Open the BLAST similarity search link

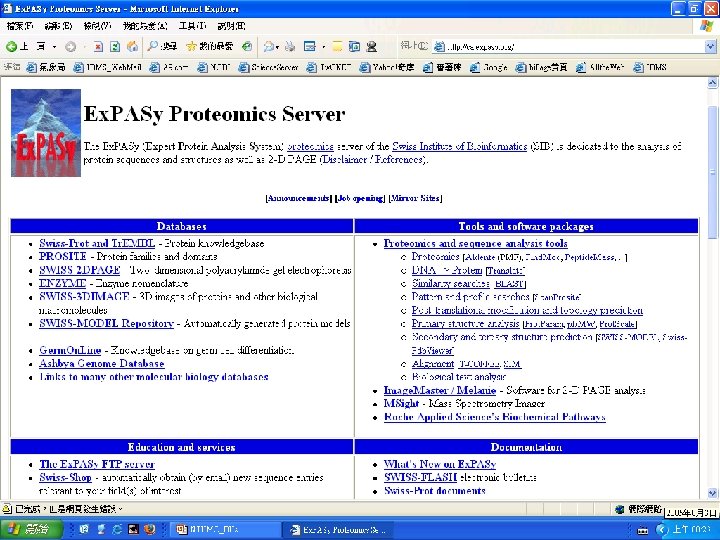(x=509, y=284)
